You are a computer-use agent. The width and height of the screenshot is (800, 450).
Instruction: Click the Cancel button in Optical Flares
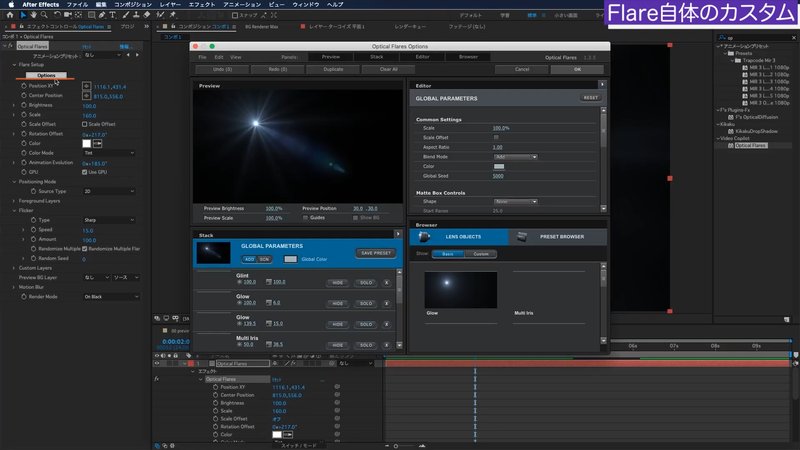[x=522, y=69]
